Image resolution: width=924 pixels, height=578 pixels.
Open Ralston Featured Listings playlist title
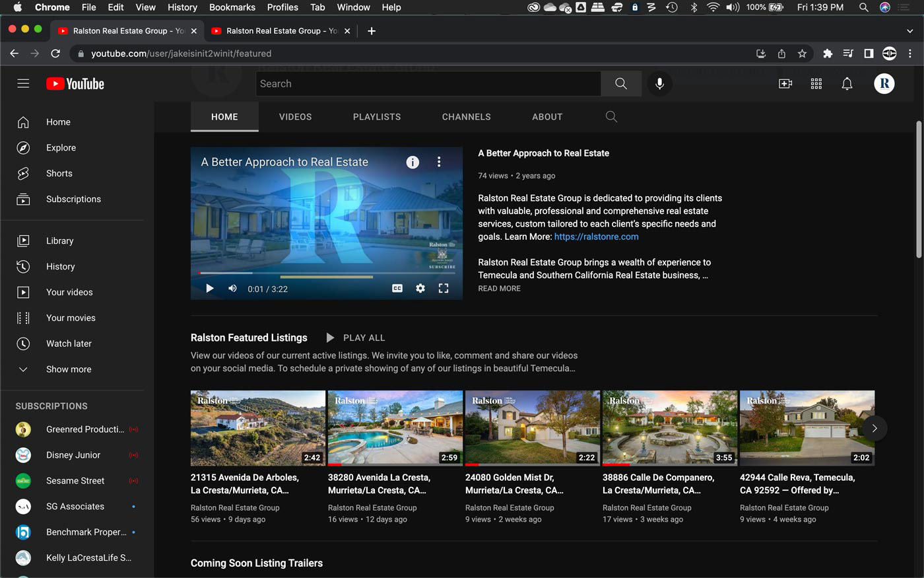click(x=249, y=338)
